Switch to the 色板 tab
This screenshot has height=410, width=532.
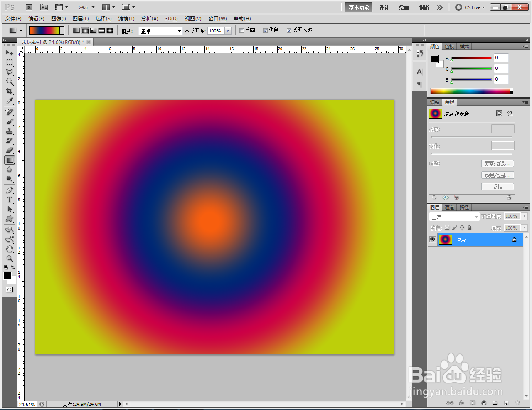[x=449, y=47]
